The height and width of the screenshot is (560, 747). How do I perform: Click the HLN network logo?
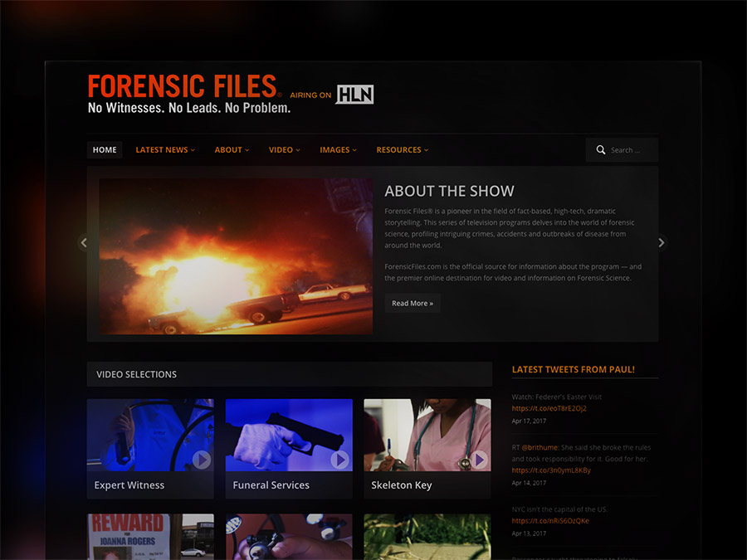click(x=355, y=95)
